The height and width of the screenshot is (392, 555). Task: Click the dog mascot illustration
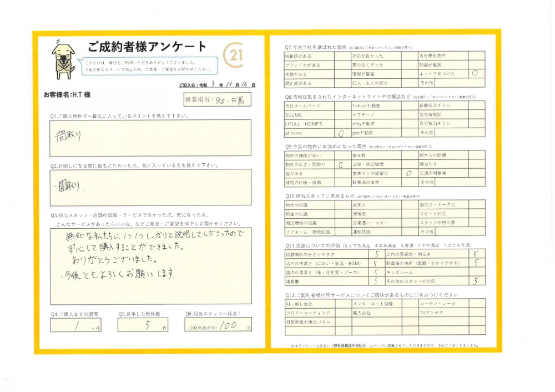(63, 57)
